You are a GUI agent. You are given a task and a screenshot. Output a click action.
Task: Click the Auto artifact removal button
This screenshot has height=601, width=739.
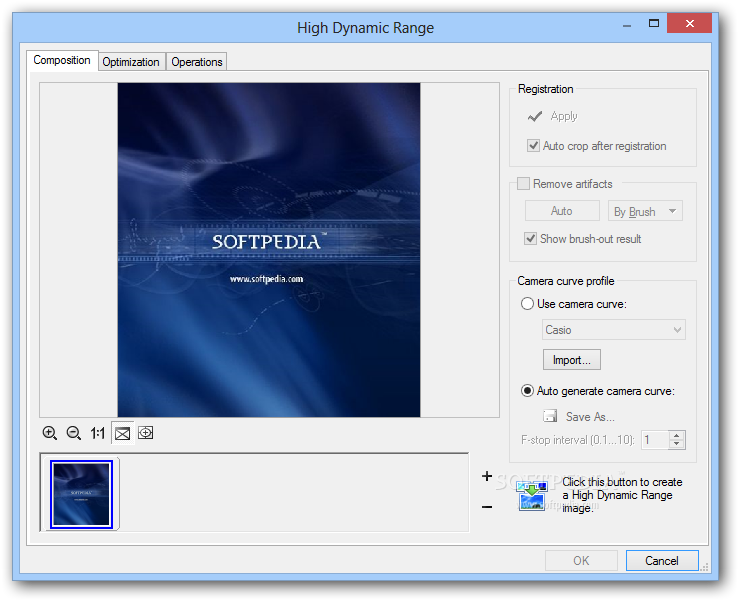562,211
